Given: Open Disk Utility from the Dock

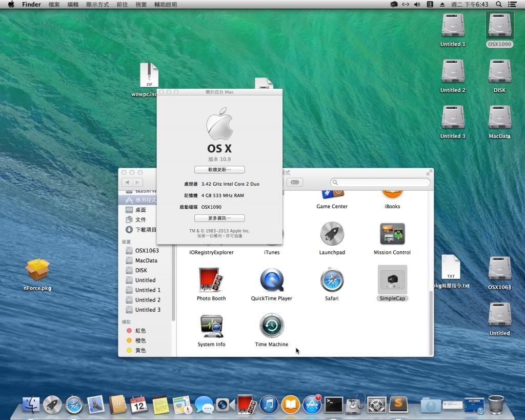Looking at the screenshot, I should pyautogui.click(x=355, y=405).
